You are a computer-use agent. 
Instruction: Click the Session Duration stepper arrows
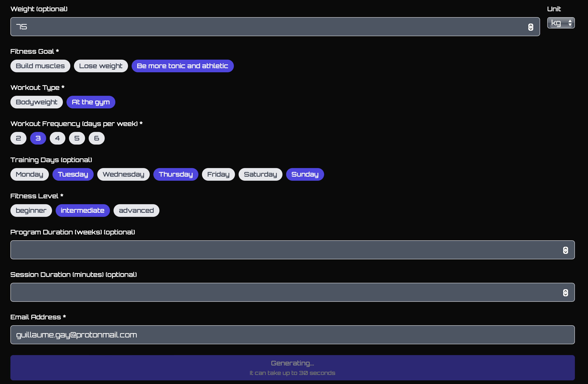click(x=565, y=293)
